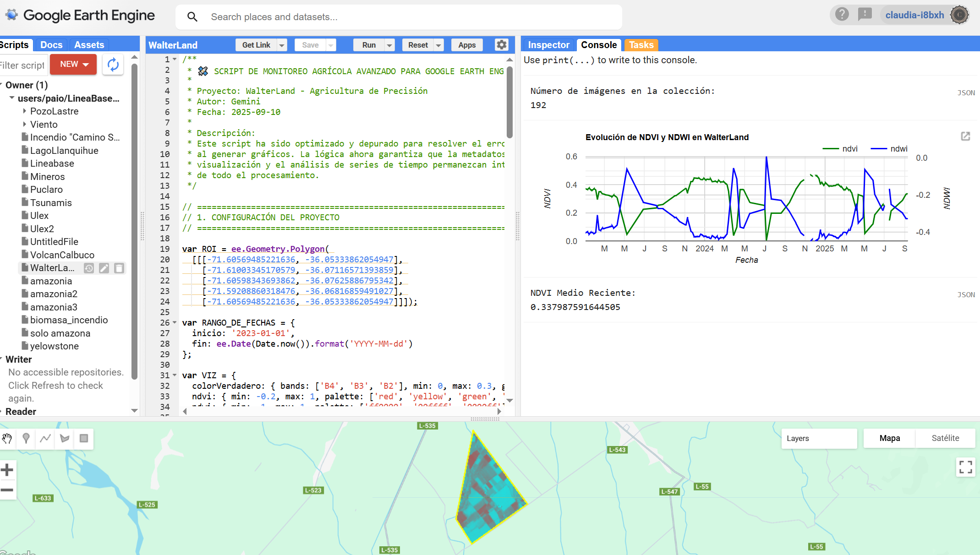Open the Docs tab
Screen dimensions: 980x555
click(51, 45)
